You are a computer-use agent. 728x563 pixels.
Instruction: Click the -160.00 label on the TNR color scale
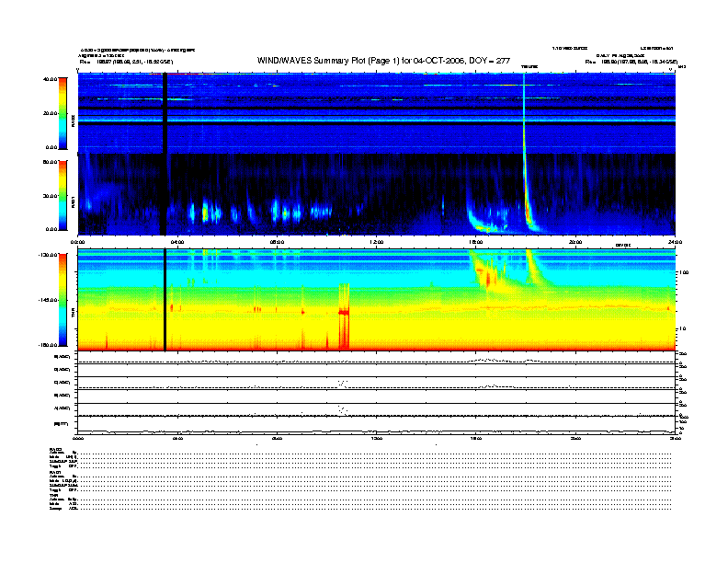pos(49,345)
